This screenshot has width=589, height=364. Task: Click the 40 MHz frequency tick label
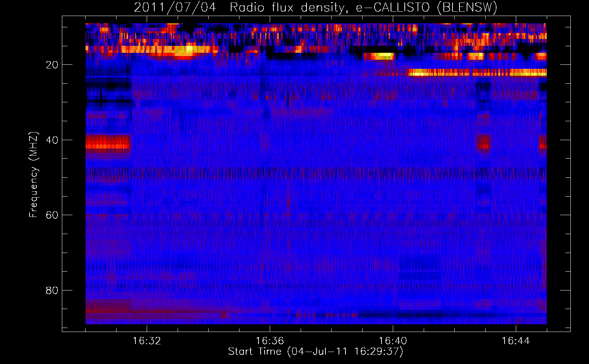52,140
